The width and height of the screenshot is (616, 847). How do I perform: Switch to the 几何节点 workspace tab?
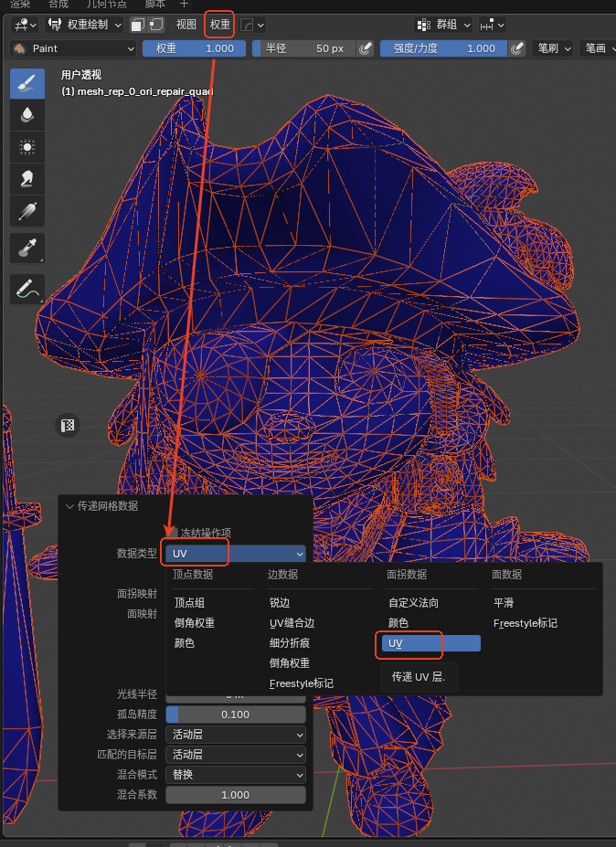coord(106,5)
